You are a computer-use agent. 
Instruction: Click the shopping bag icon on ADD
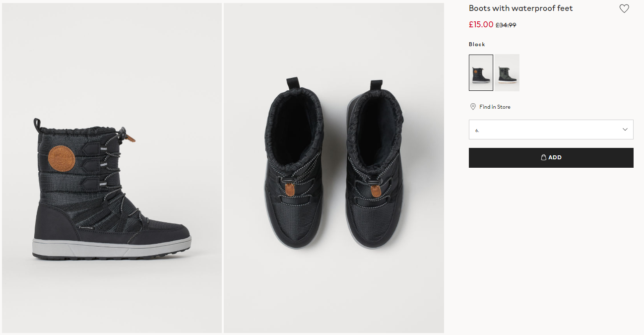click(544, 157)
